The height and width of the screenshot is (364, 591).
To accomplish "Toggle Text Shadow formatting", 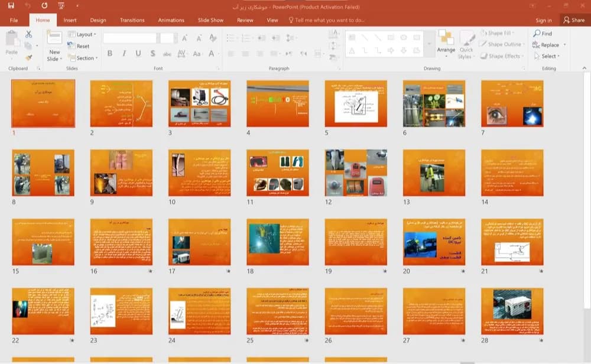I will (152, 54).
